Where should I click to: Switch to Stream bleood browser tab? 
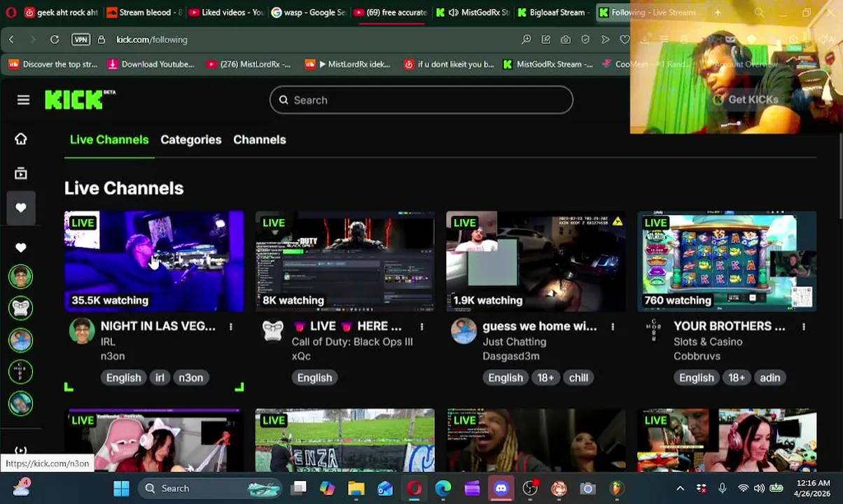pos(144,13)
